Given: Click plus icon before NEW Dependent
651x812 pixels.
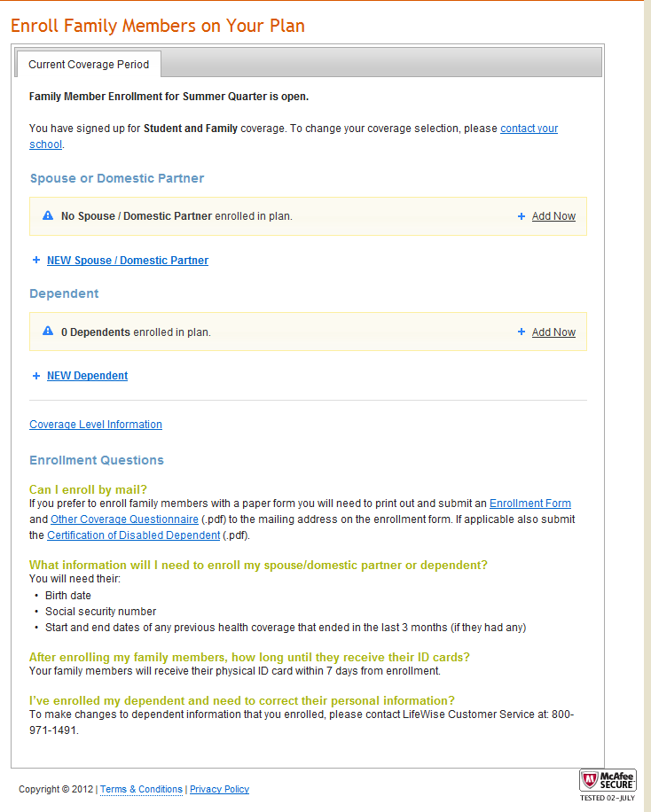Looking at the screenshot, I should click(36, 376).
